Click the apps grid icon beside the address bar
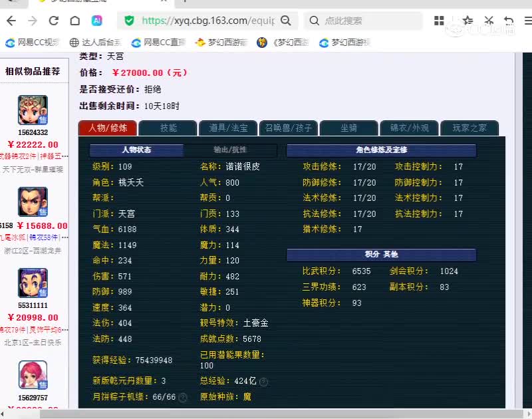This screenshot has height=419, width=532. click(439, 21)
